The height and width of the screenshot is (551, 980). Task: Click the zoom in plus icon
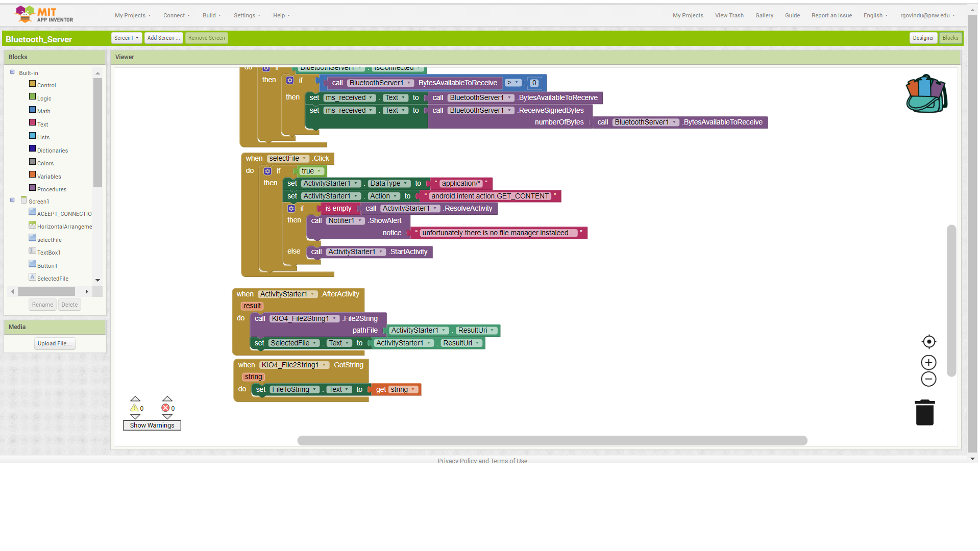click(928, 363)
